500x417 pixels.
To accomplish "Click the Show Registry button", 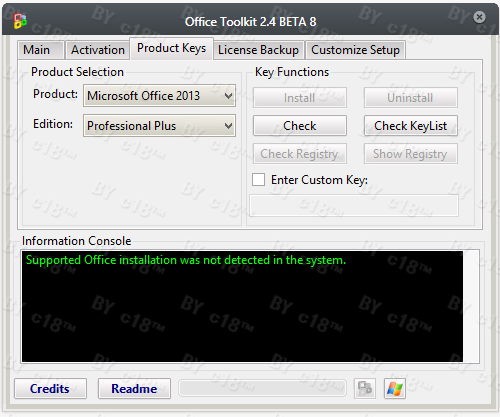I will pos(411,154).
